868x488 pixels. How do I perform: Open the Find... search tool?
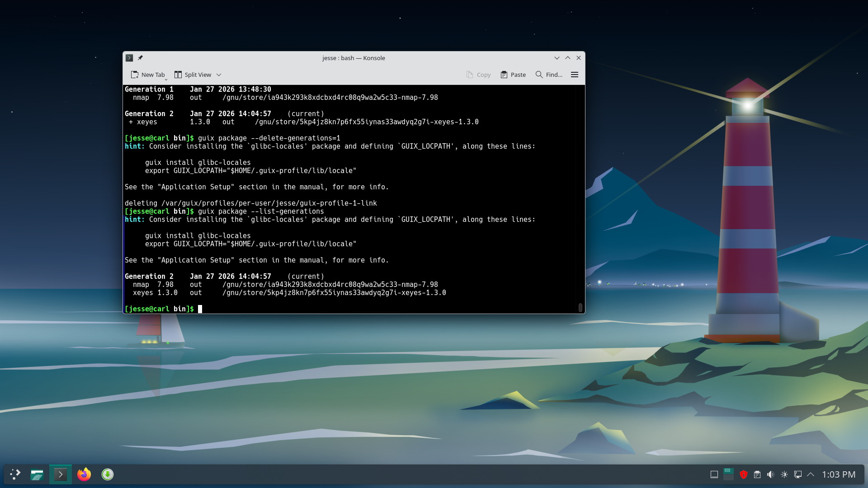point(549,75)
